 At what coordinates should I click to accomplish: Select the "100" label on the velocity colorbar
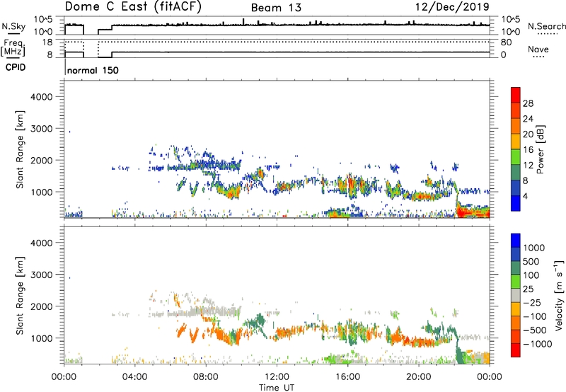(x=531, y=275)
